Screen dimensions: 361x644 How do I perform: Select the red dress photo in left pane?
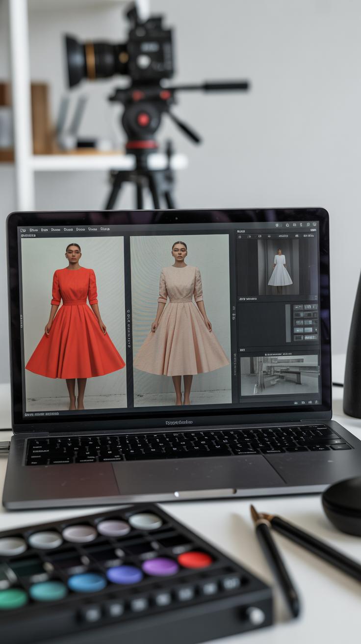coord(75,324)
